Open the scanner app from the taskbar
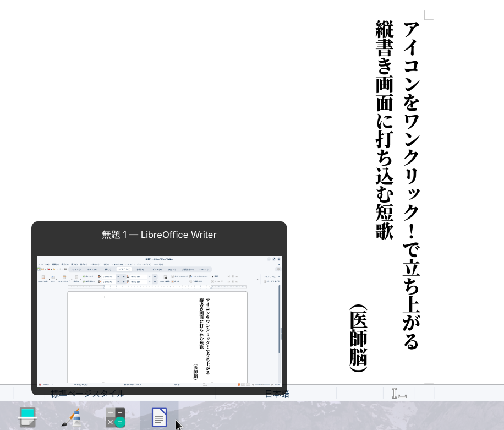The width and height of the screenshot is (504, 430). (28, 417)
